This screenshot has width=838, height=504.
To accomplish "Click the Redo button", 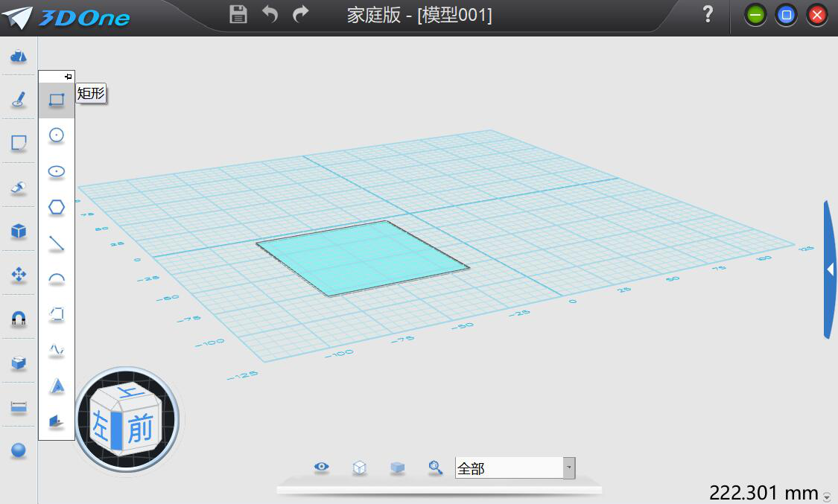I will [x=299, y=14].
